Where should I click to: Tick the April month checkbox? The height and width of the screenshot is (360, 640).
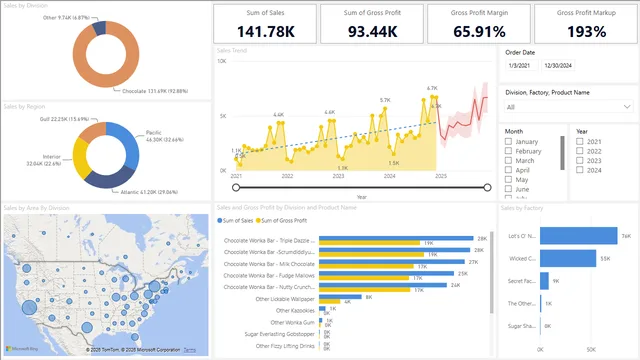pyautogui.click(x=508, y=170)
